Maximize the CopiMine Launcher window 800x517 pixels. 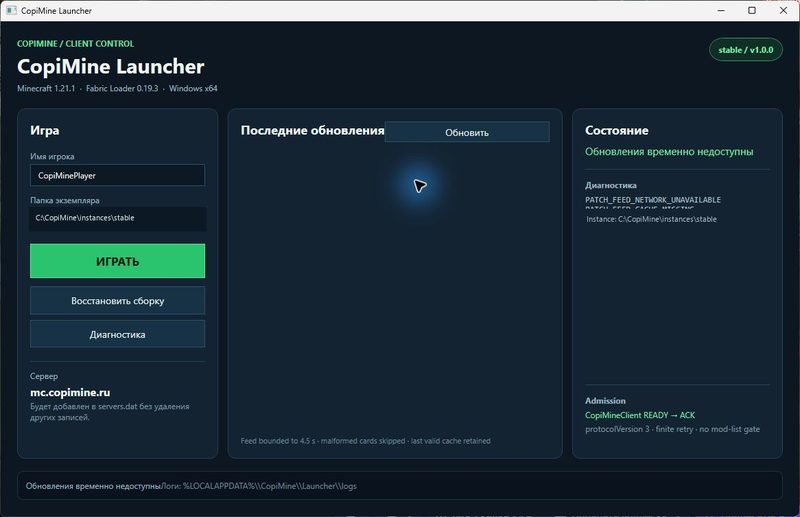tap(752, 10)
